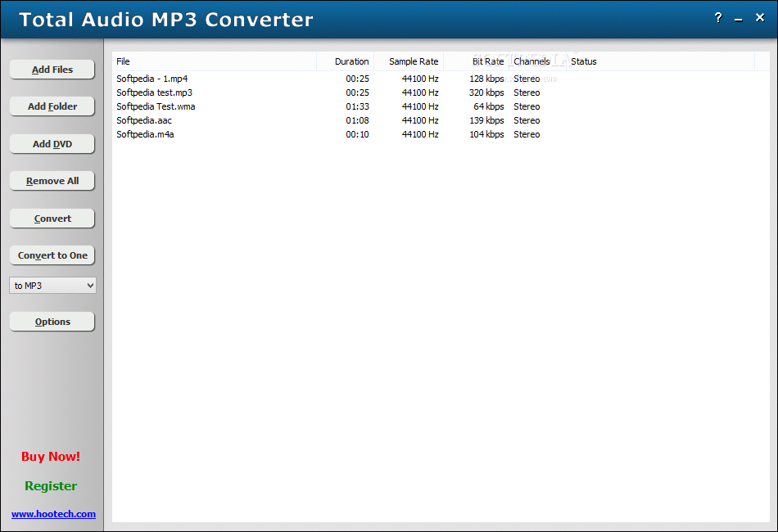Click the Buy Now! link
Viewport: 778px width, 532px height.
tap(50, 457)
